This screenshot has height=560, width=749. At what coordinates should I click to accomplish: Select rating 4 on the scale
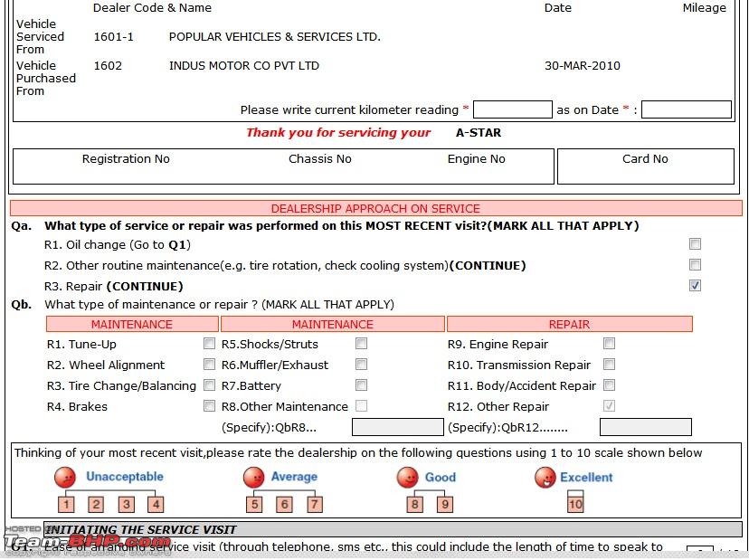coord(156,505)
